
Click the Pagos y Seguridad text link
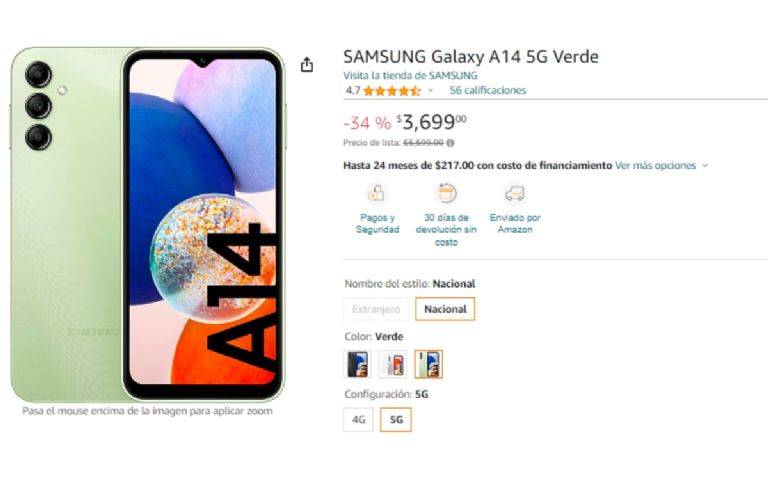(377, 223)
